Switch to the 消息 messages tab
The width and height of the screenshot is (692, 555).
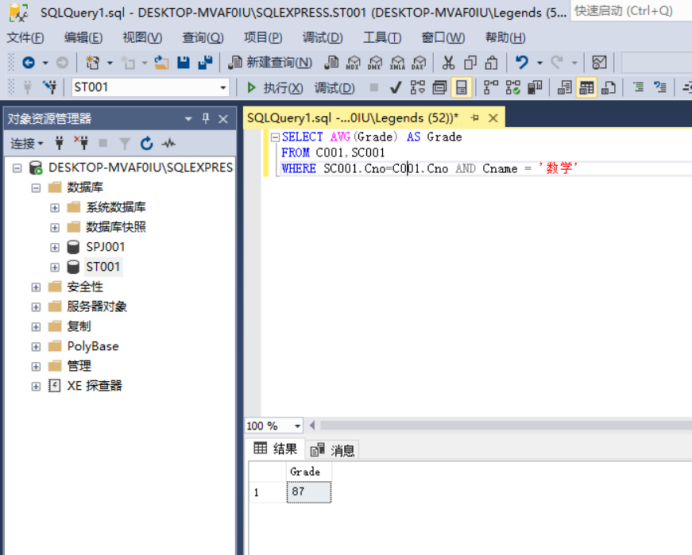tap(332, 450)
